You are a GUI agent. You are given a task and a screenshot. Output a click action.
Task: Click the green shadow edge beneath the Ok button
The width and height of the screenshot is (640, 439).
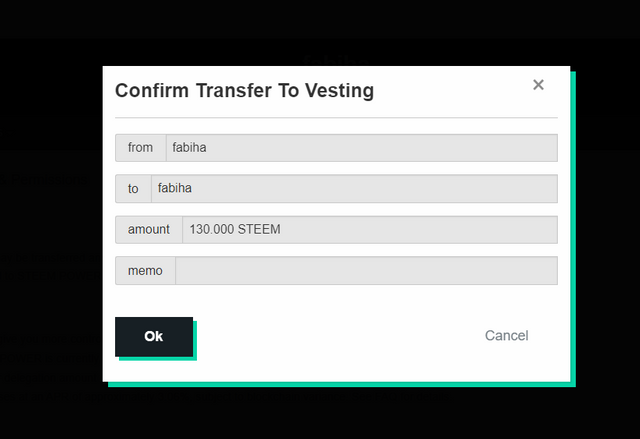158,359
